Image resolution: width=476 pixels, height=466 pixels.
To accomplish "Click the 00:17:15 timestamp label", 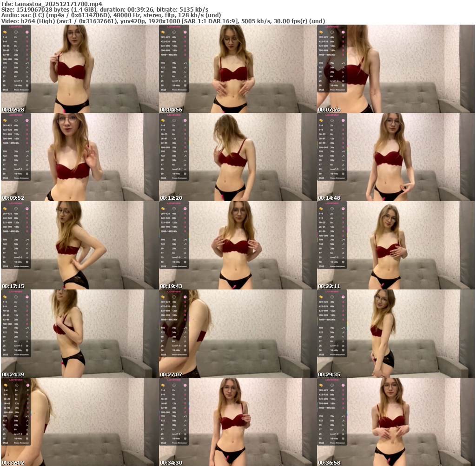I will [x=13, y=286].
